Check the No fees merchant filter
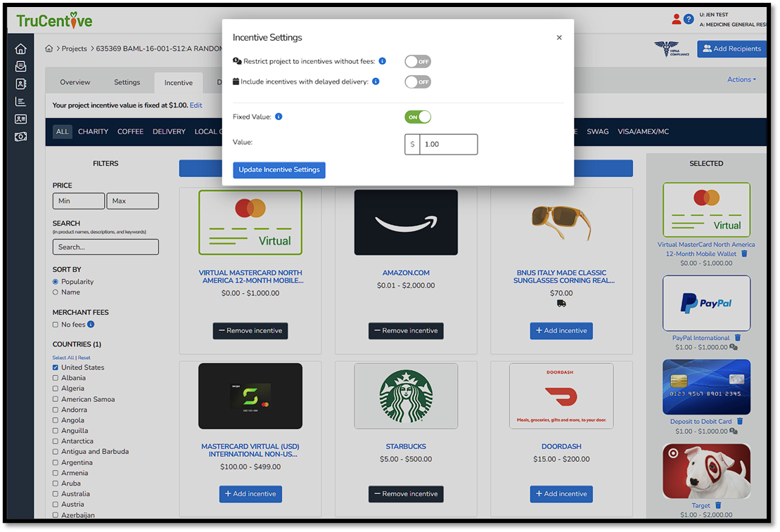The width and height of the screenshot is (780, 532). pos(55,324)
